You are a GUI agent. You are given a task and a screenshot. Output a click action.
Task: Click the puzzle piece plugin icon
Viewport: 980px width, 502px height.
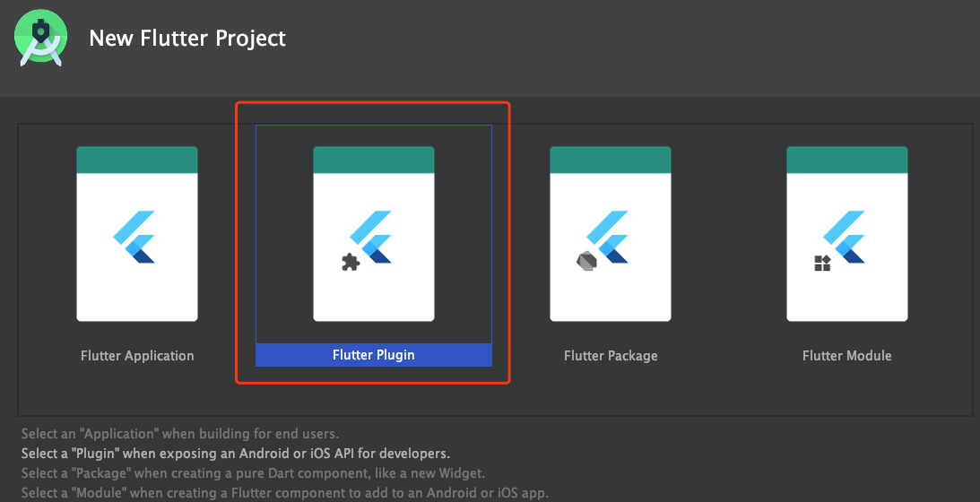coord(351,262)
